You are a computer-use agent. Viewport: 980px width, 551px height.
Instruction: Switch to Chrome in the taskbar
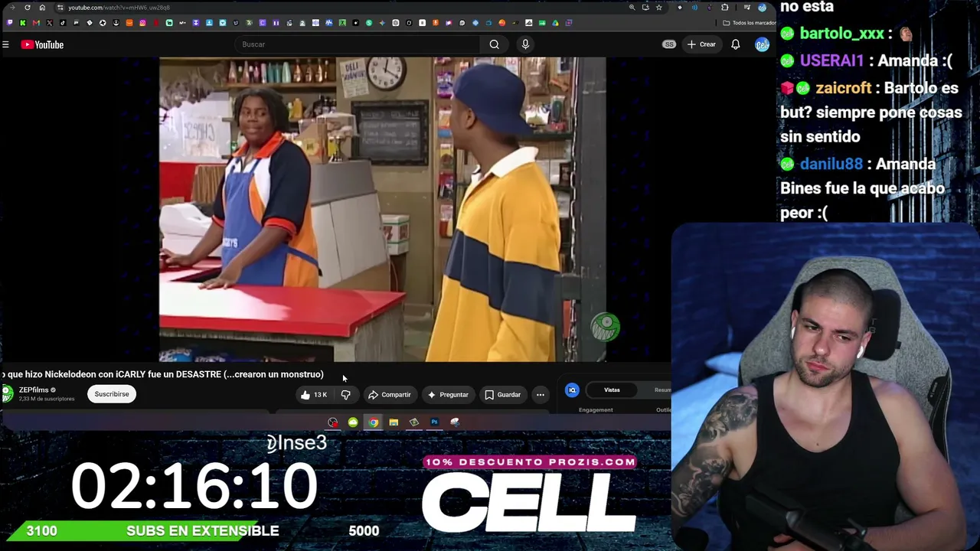click(x=373, y=422)
